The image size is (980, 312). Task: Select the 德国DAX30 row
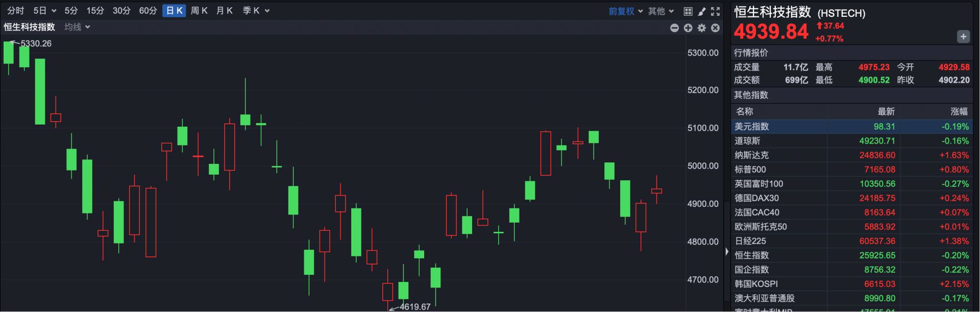852,198
